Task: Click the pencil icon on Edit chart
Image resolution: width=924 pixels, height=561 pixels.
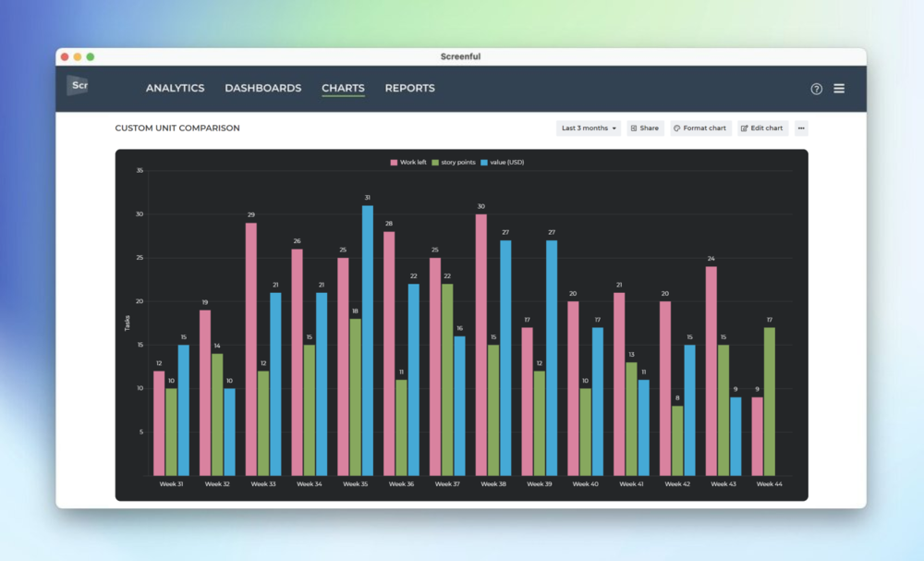Action: [x=744, y=128]
